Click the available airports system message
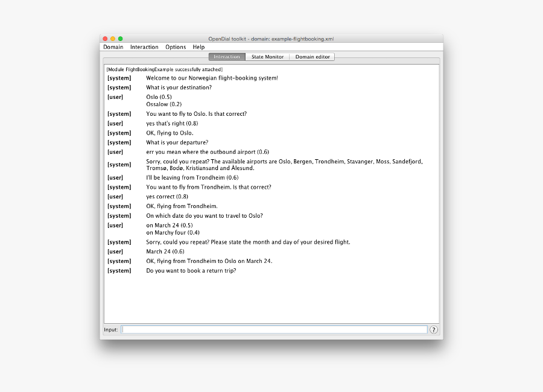 point(284,165)
